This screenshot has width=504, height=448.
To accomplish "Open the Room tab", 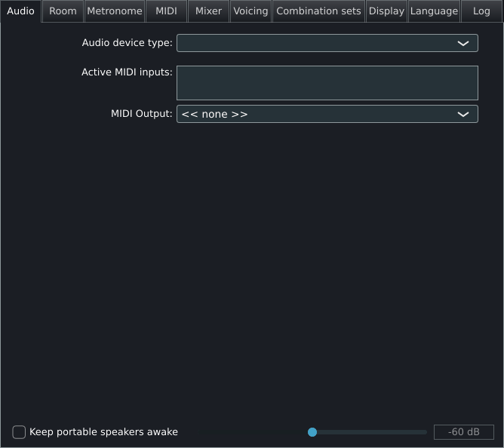I will click(63, 11).
